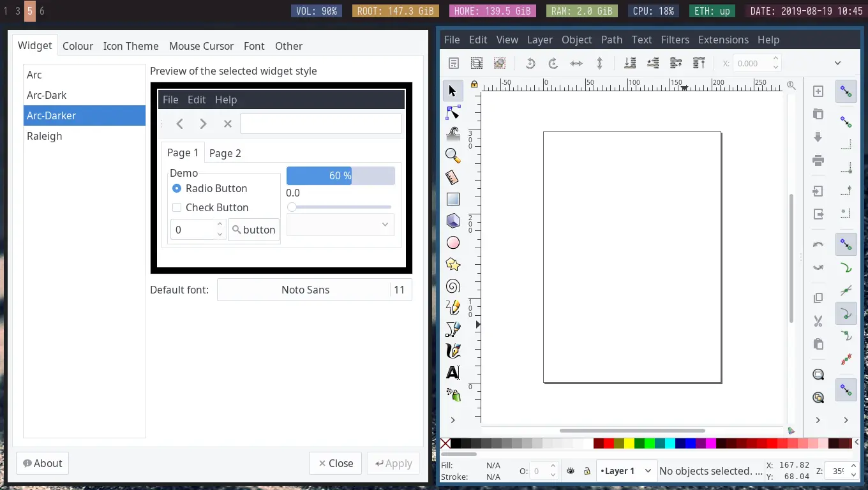Viewport: 868px width, 490px height.
Task: Select the Pen Bezier tool
Action: click(x=453, y=329)
